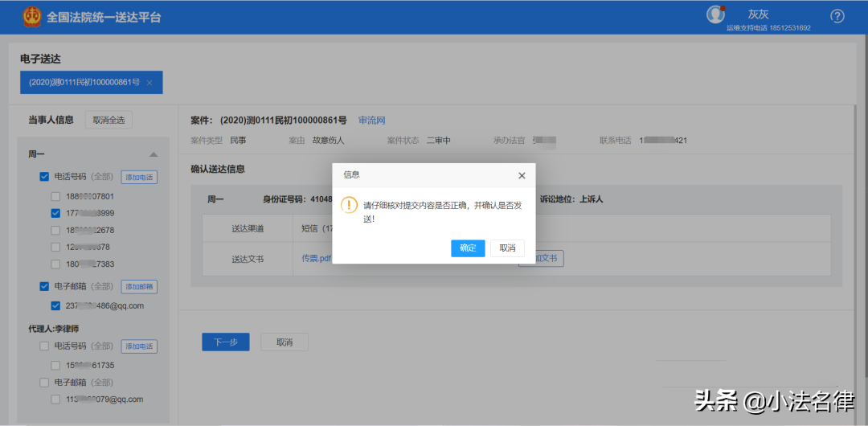This screenshot has width=868, height=426.
Task: Open the help question mark icon
Action: [x=837, y=17]
